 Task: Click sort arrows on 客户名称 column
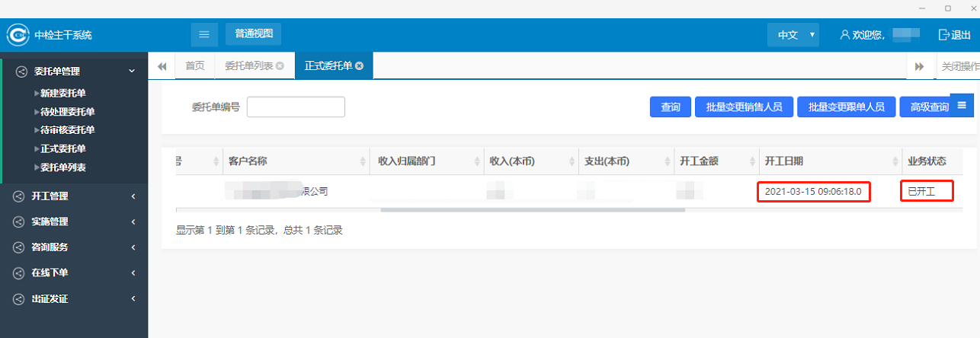[x=362, y=161]
